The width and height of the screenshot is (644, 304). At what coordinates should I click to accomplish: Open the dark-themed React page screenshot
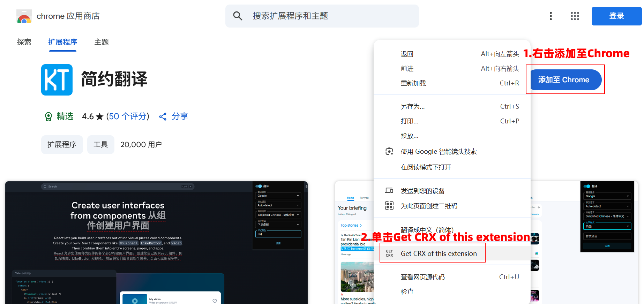(x=156, y=243)
